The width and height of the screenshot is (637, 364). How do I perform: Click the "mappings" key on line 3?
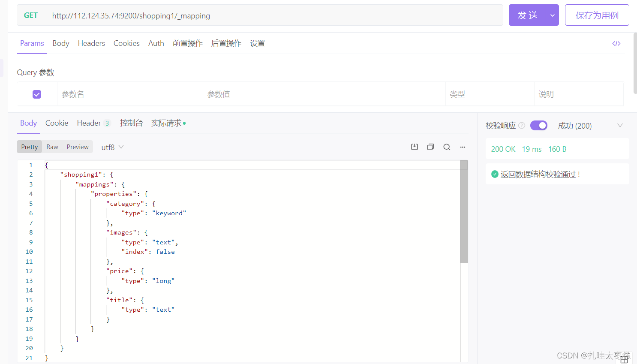pos(94,184)
